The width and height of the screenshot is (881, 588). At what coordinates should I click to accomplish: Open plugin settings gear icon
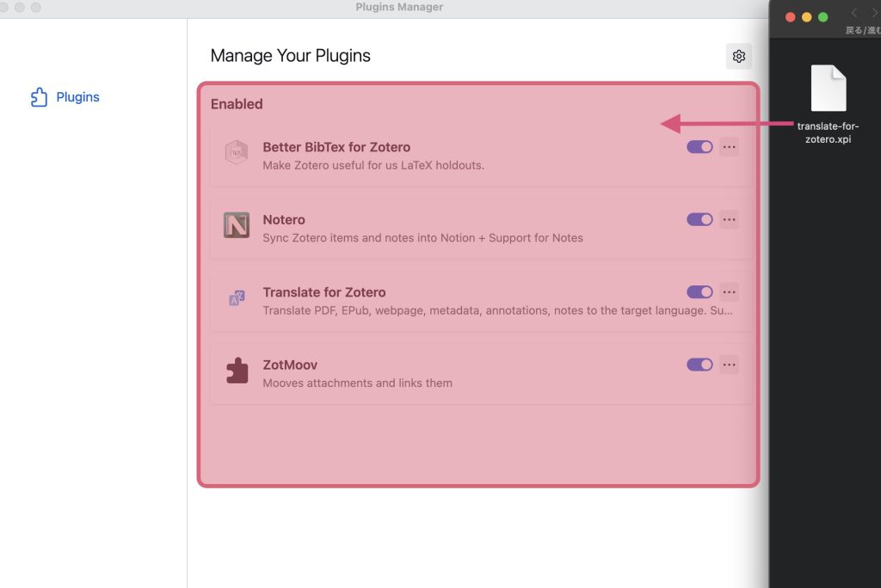pyautogui.click(x=738, y=57)
